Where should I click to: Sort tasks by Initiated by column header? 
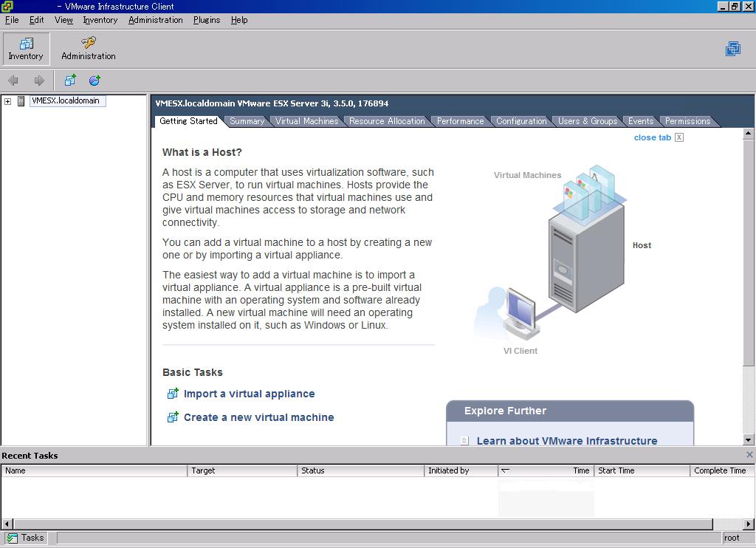coord(461,470)
